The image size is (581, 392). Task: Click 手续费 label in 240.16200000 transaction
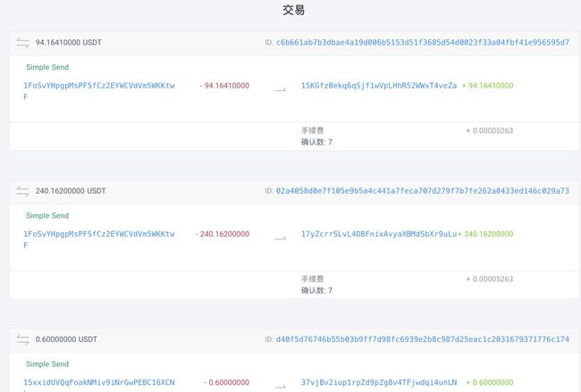[312, 279]
